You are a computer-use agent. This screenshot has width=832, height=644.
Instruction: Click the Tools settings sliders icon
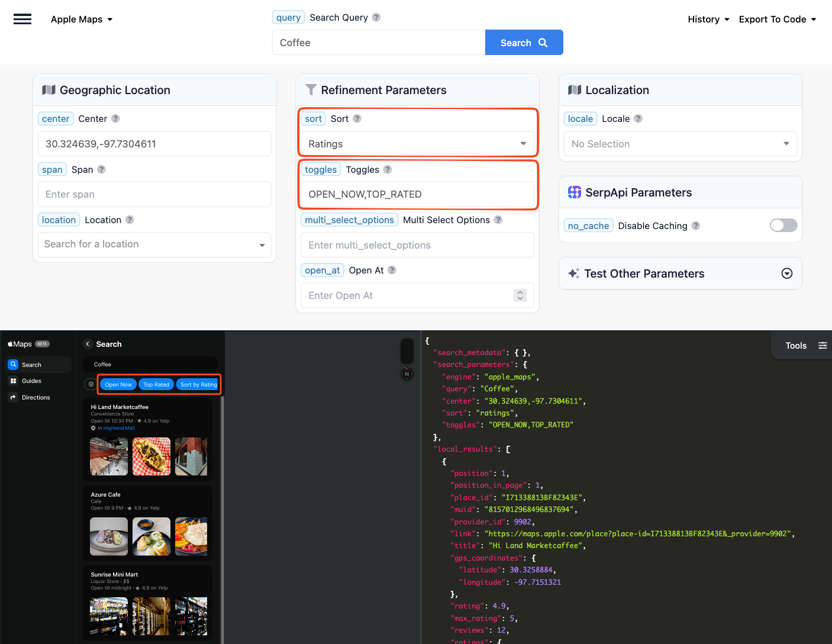(823, 346)
